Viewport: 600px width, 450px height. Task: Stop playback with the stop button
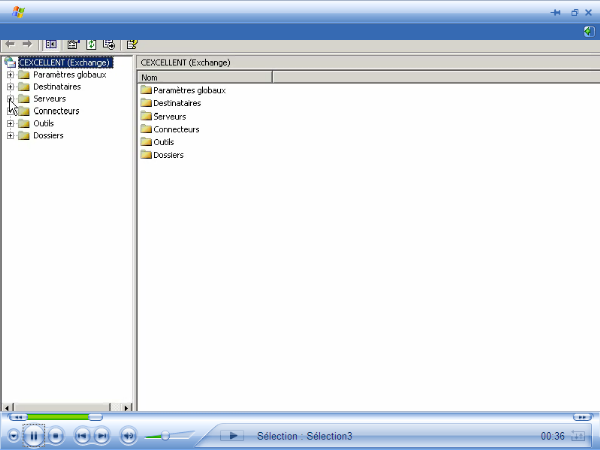[x=56, y=435]
